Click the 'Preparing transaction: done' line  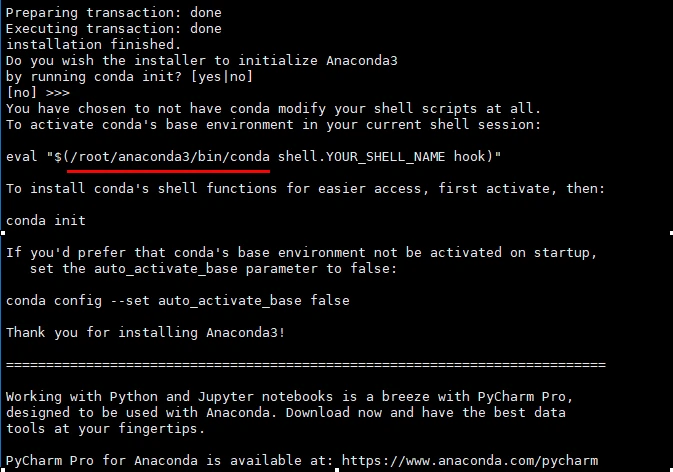114,13
